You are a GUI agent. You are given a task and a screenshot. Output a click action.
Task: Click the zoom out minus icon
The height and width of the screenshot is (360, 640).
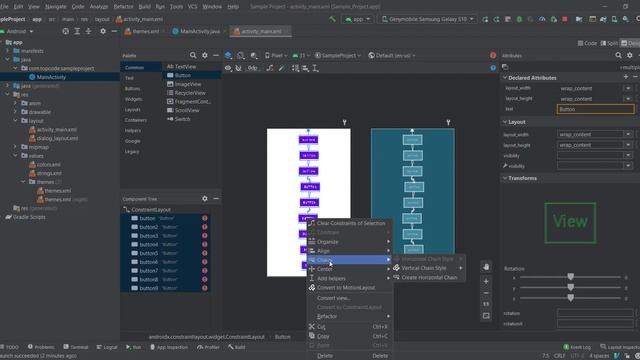[x=486, y=293]
